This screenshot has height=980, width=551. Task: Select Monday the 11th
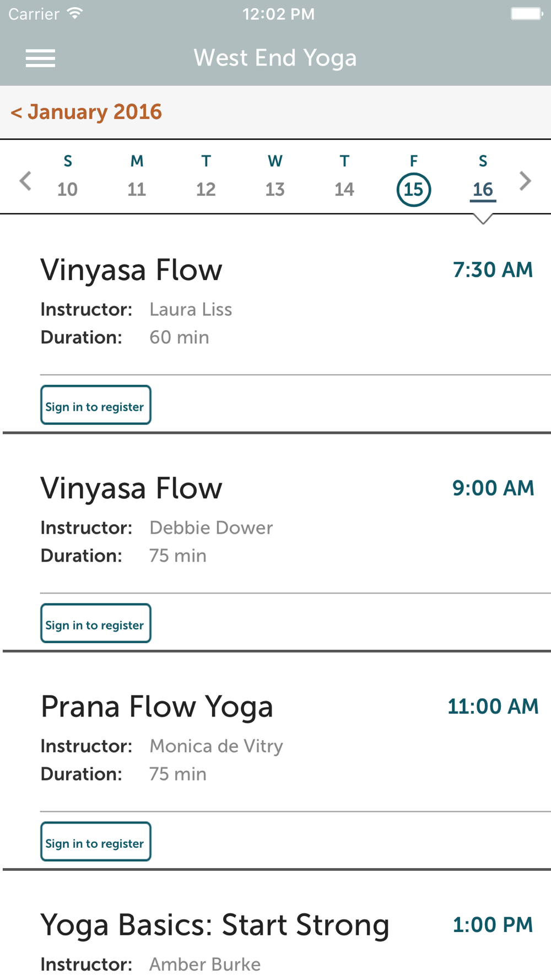[x=137, y=176]
